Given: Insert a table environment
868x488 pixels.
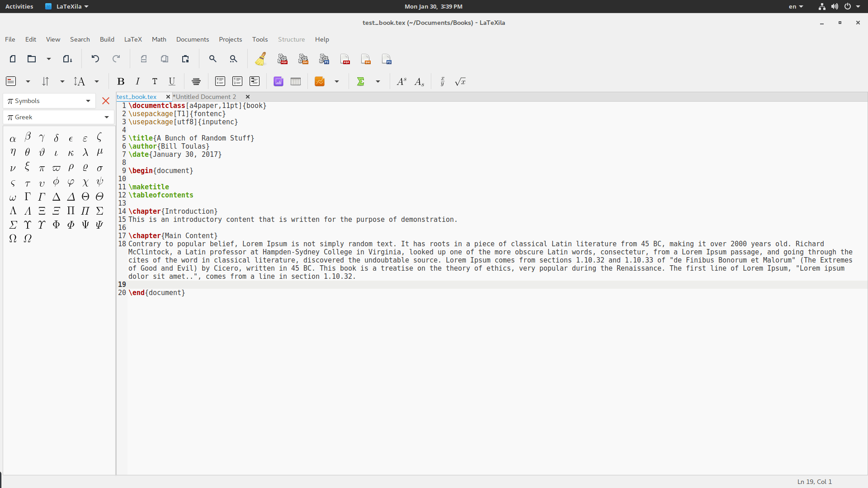Looking at the screenshot, I should coord(296,81).
